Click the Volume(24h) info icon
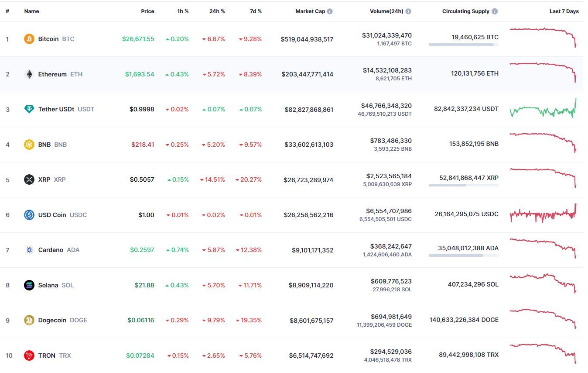 tap(408, 11)
